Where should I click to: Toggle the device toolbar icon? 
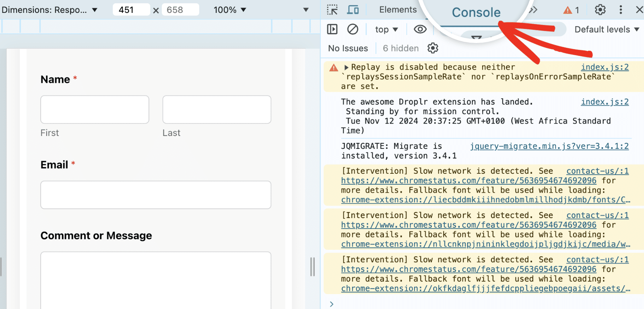[353, 10]
